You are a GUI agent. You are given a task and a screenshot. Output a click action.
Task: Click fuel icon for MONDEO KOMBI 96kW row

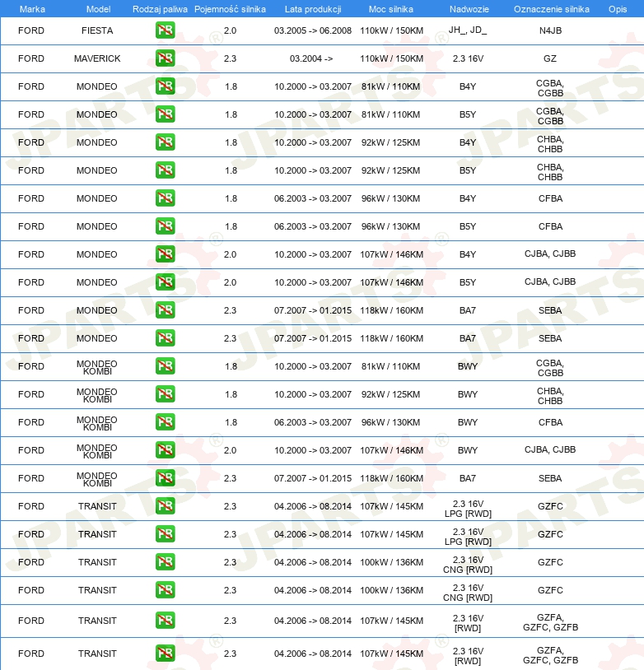(x=165, y=422)
